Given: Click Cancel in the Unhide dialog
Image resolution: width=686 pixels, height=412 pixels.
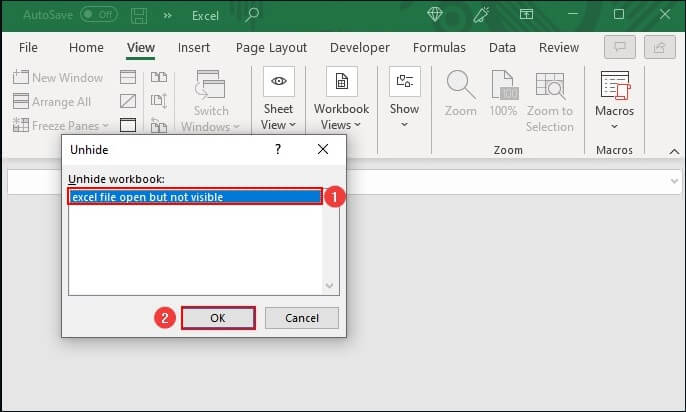Looking at the screenshot, I should [301, 317].
